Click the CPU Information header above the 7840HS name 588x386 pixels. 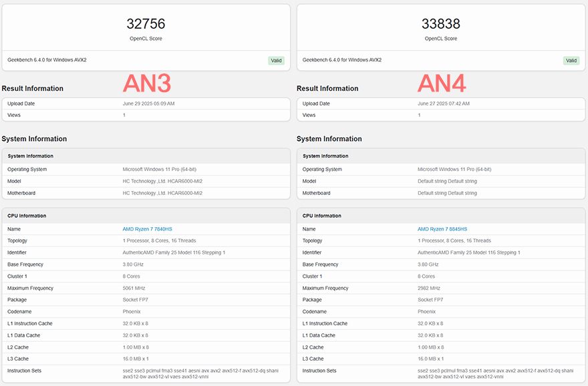point(27,216)
